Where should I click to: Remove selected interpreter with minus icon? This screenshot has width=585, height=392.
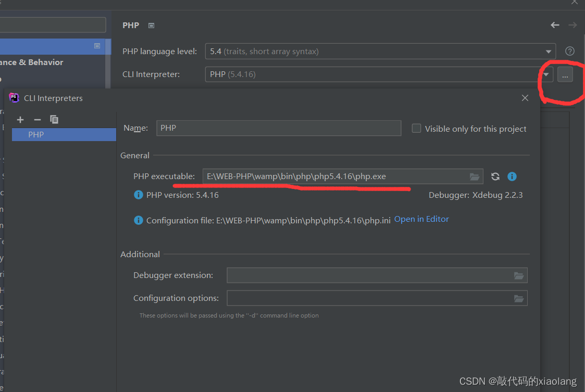coord(38,120)
